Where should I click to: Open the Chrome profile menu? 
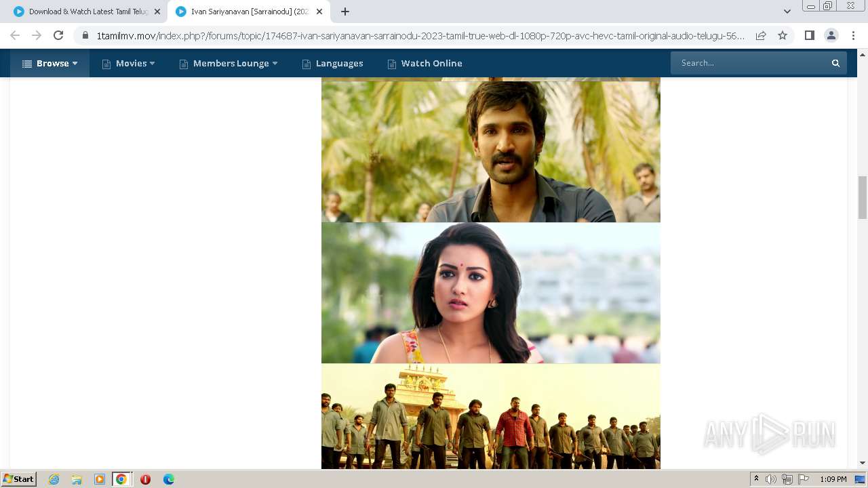point(831,35)
